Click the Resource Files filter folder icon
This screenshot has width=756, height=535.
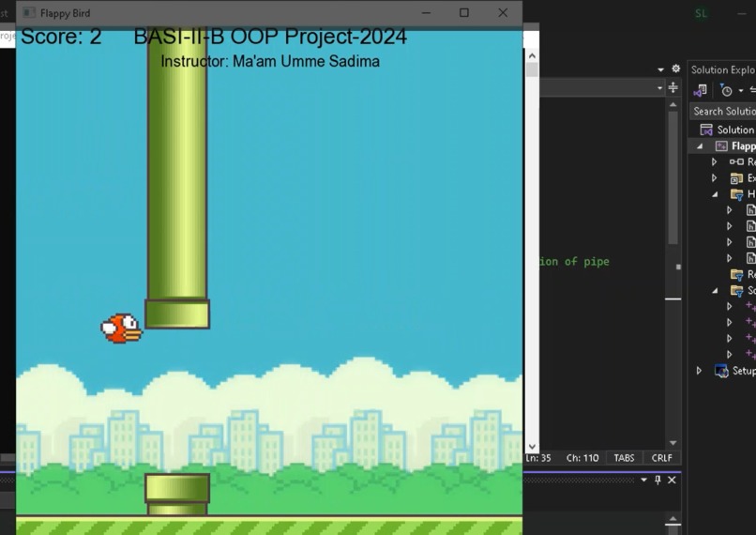(x=736, y=274)
